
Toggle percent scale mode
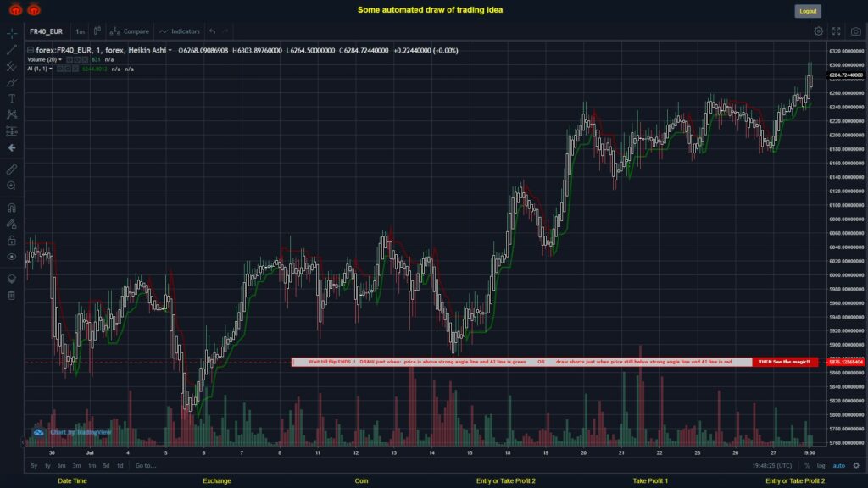(x=807, y=466)
